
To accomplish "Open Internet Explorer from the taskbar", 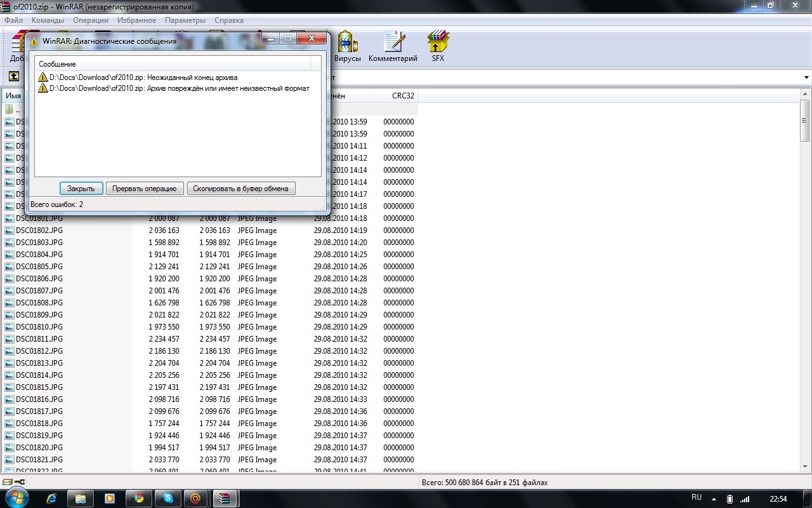I will click(x=51, y=498).
